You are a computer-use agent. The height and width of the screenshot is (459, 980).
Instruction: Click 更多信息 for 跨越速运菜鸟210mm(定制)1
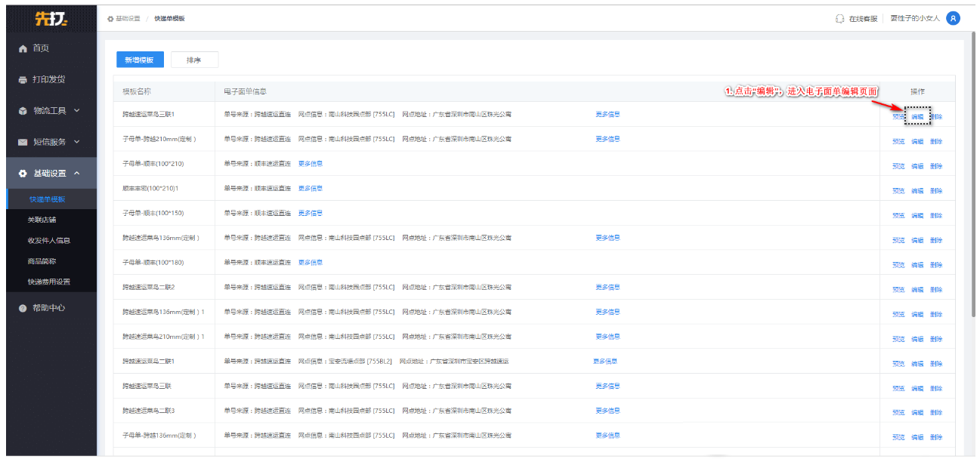pyautogui.click(x=608, y=337)
